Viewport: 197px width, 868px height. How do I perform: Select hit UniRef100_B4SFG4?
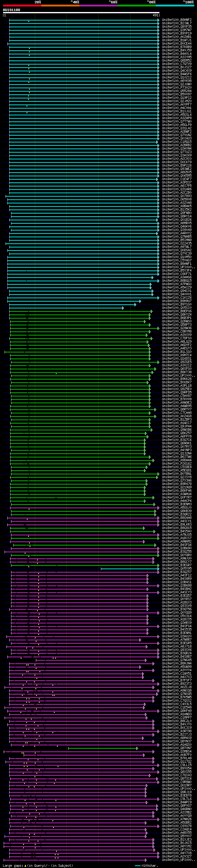177,626
